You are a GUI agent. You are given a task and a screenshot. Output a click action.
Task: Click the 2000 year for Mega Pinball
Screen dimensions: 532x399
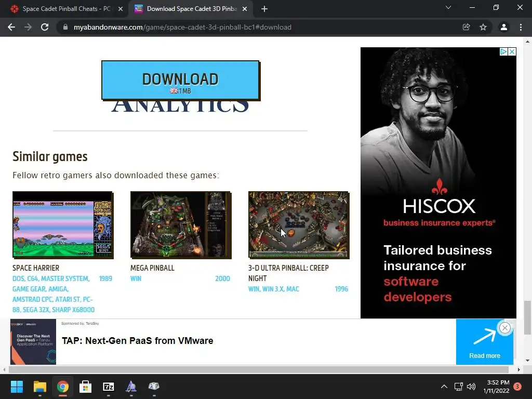(x=222, y=278)
